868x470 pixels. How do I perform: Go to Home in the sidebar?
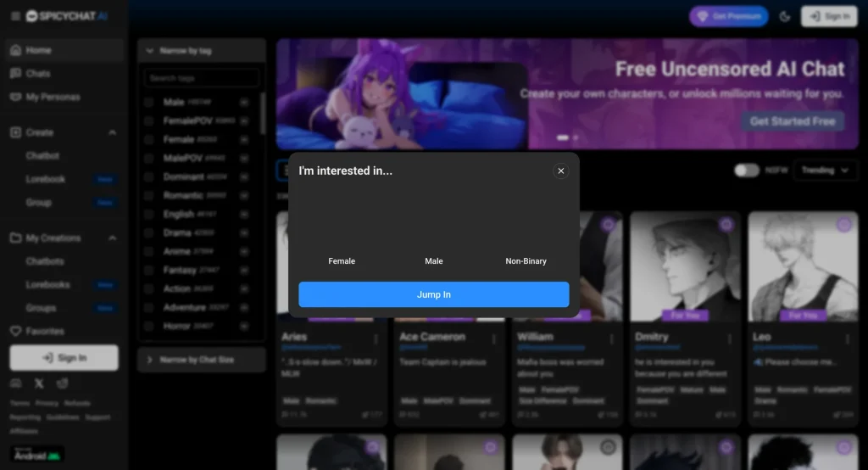click(64, 50)
